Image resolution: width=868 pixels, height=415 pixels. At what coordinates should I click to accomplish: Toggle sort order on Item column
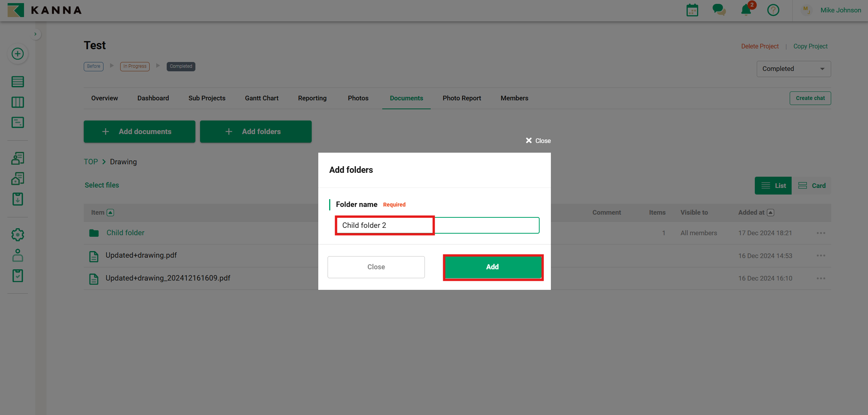tap(110, 212)
